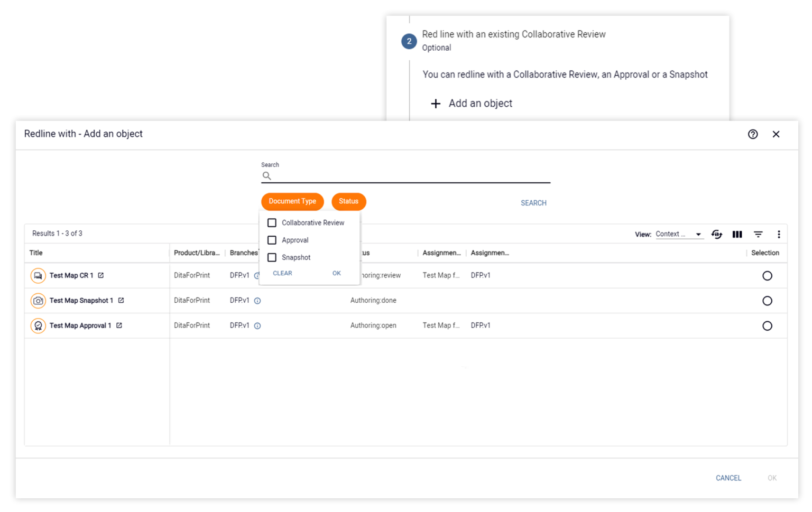The image size is (812, 512).
Task: Sort by the Product/Library column header
Action: tap(197, 253)
